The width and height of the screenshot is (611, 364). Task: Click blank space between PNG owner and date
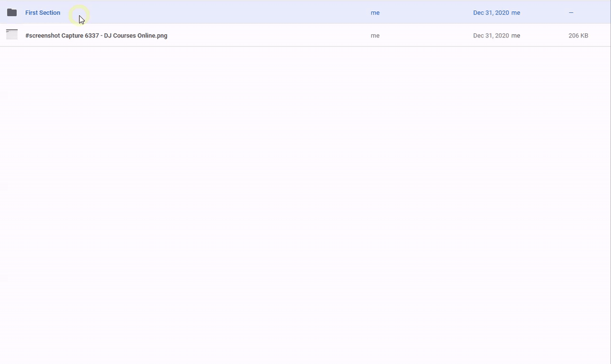click(x=425, y=35)
